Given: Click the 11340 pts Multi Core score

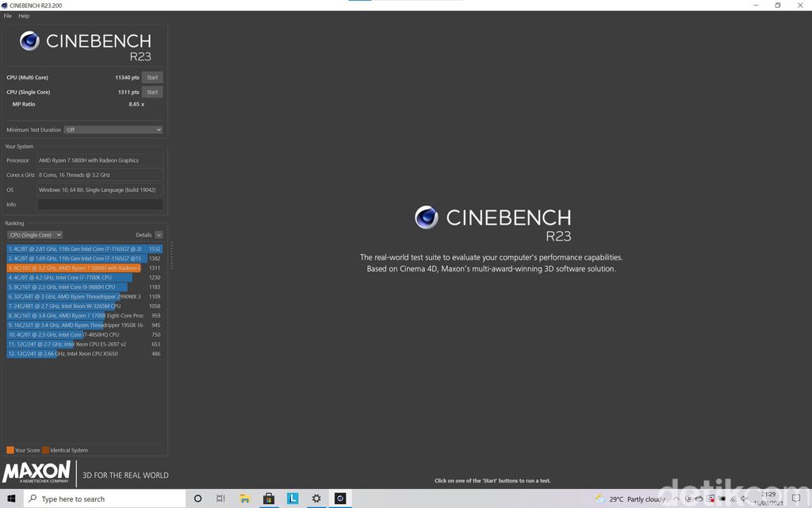Looking at the screenshot, I should pos(127,77).
